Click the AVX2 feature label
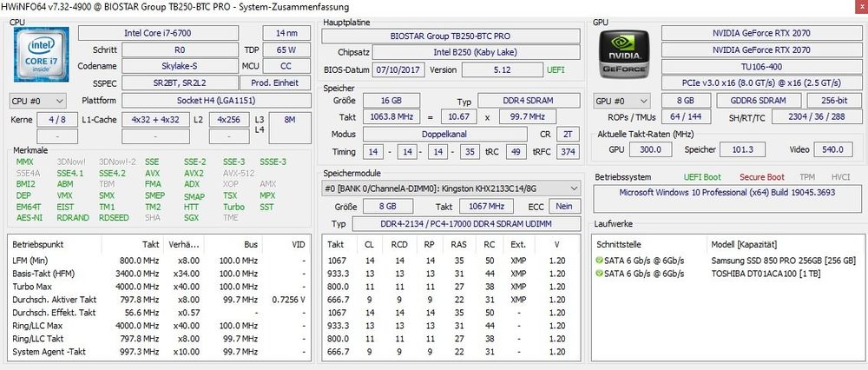Screen dimensions: 868x370 [x=194, y=173]
